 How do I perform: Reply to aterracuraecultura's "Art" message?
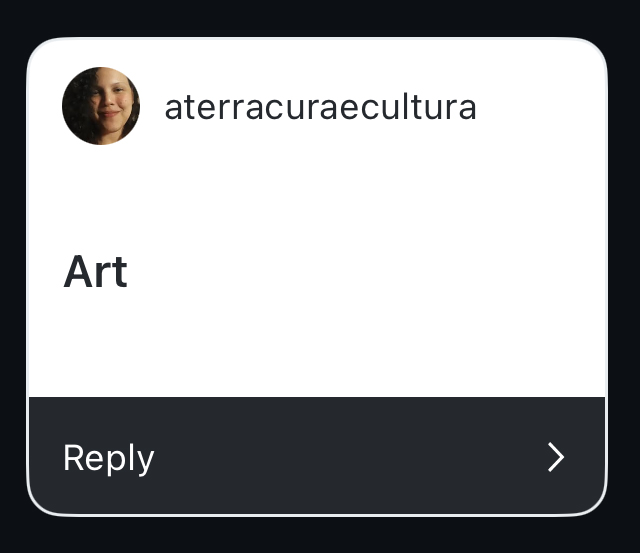tap(316, 456)
